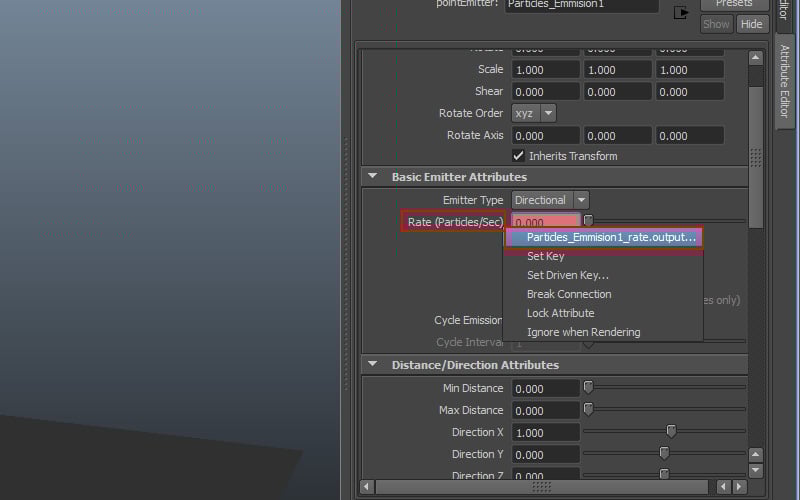This screenshot has height=500, width=800.
Task: Click the Presets button
Action: coord(734,5)
